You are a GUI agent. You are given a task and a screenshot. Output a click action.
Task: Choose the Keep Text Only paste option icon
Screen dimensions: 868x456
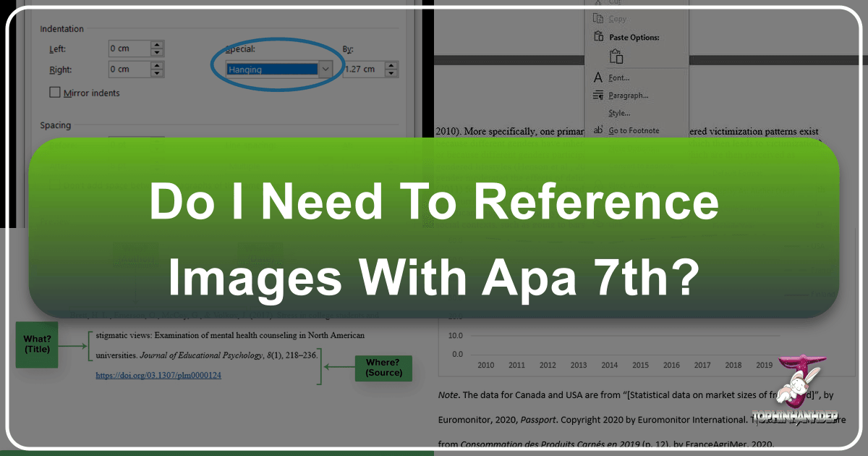[x=616, y=56]
